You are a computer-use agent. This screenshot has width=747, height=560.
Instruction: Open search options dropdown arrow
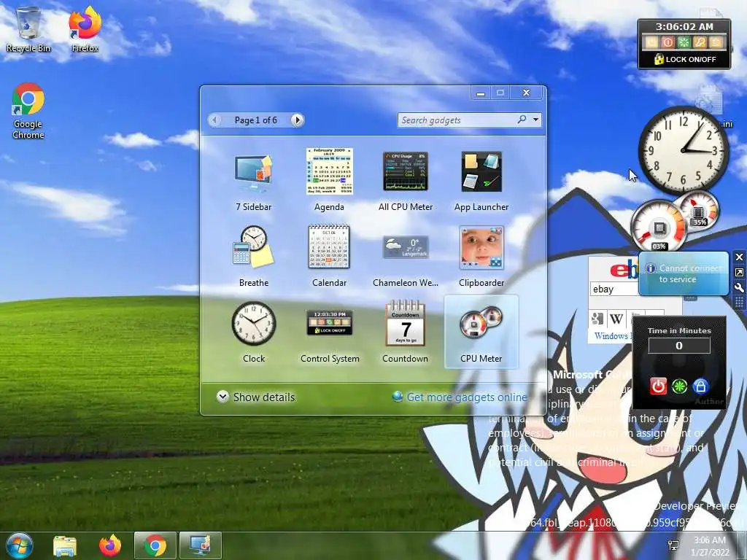(536, 120)
